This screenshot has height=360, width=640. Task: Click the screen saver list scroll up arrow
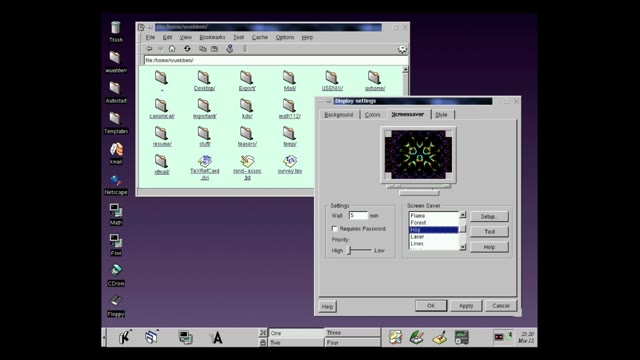[462, 215]
